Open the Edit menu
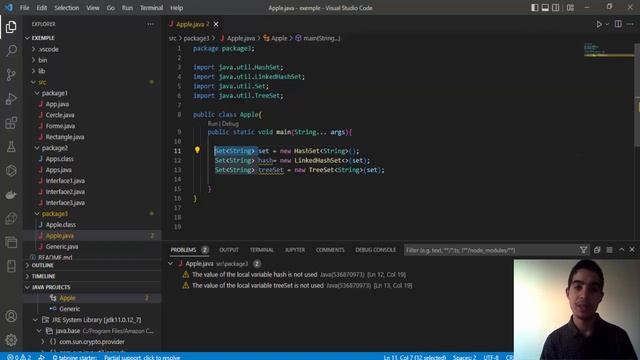This screenshot has height=360, width=640. [x=42, y=8]
